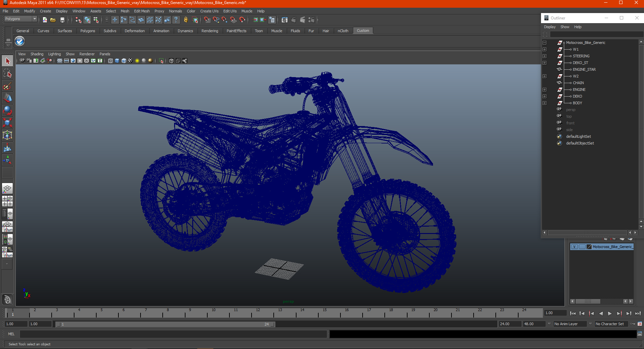Open the Render Current Frame clapperboard icon
This screenshot has width=644, height=349.
pos(294,20)
